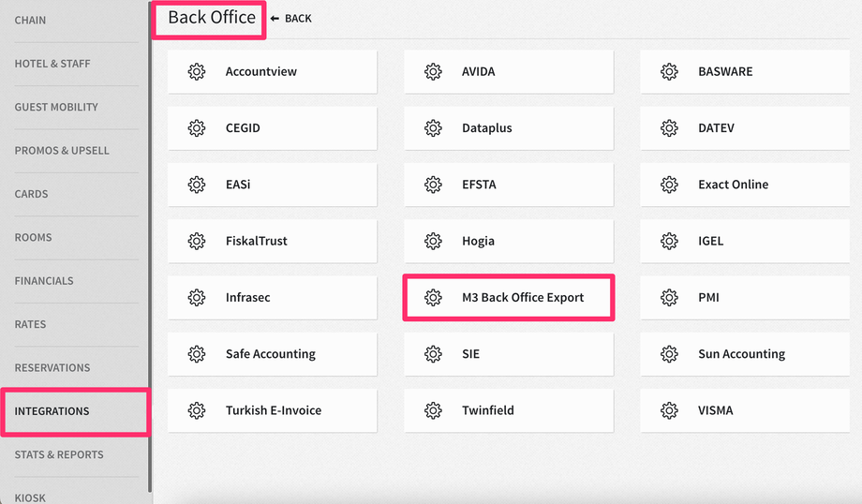Click the Dataplus label text
The height and width of the screenshot is (504, 862).
tap(487, 128)
